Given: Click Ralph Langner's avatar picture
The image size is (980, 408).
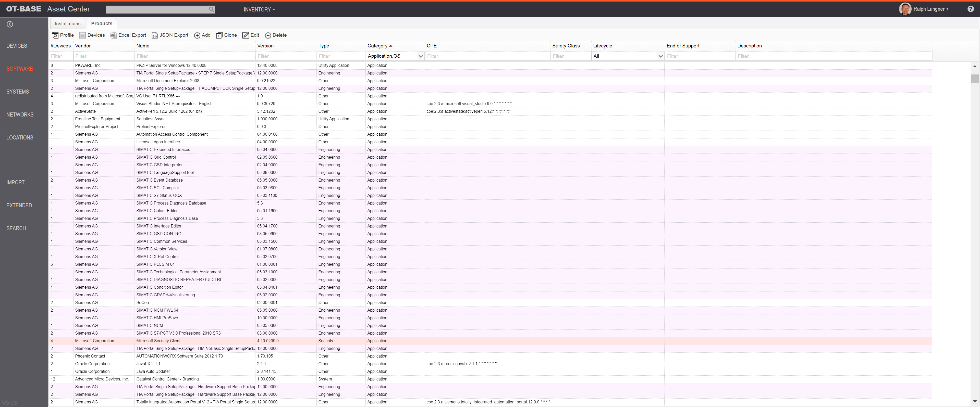Looking at the screenshot, I should (x=905, y=9).
